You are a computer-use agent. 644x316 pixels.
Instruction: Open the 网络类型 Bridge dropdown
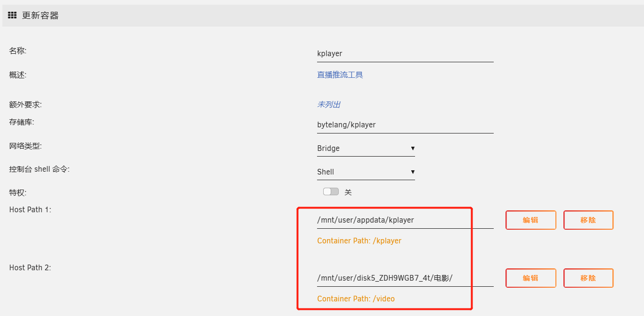click(365, 149)
